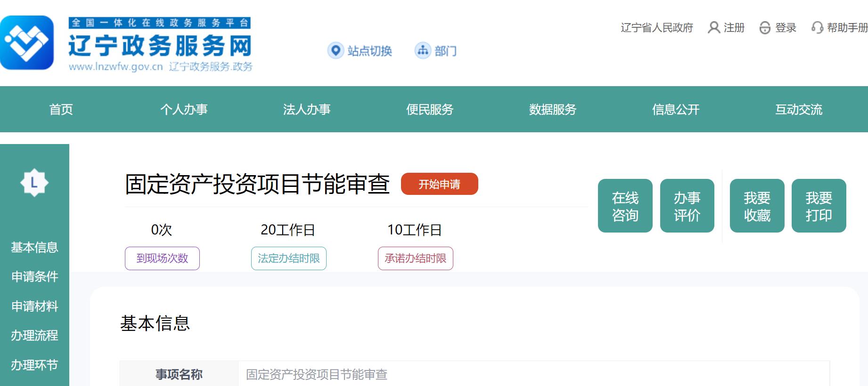Click the user icon next to 注册
Image resolution: width=868 pixels, height=386 pixels.
(x=714, y=28)
